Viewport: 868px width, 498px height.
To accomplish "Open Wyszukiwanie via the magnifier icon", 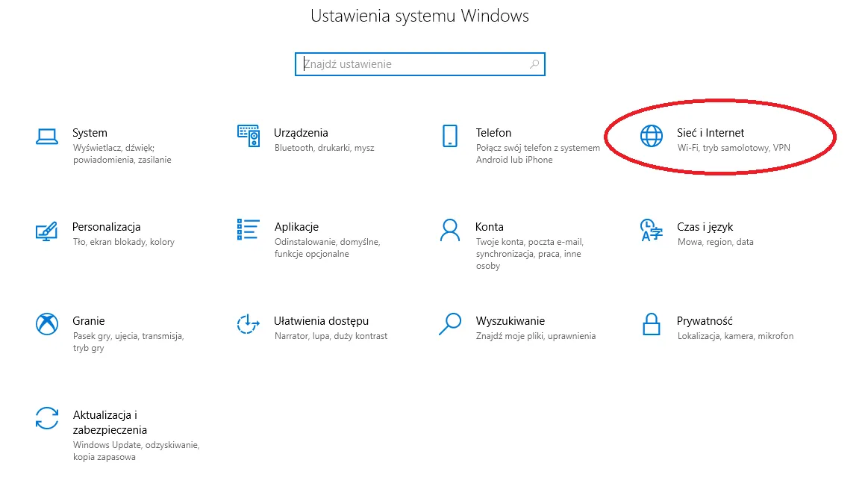I will 451,324.
